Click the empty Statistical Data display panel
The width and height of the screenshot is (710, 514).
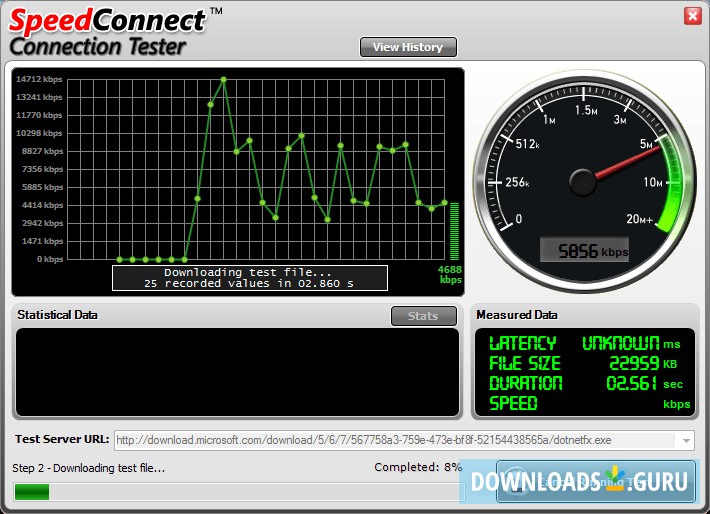pyautogui.click(x=237, y=372)
